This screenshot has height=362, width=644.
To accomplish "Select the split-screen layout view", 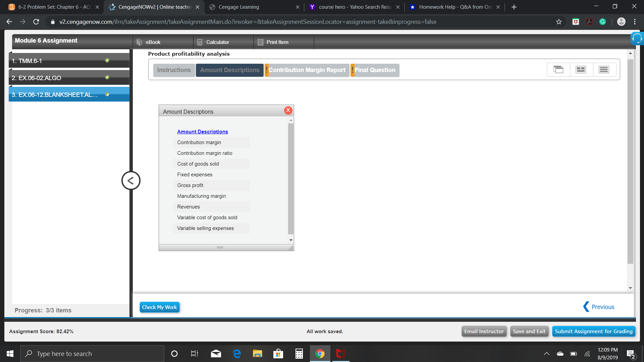I will 581,69.
